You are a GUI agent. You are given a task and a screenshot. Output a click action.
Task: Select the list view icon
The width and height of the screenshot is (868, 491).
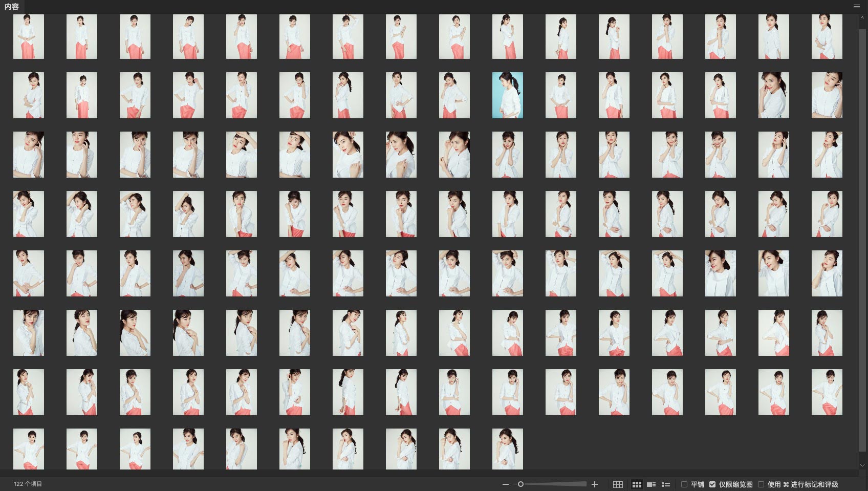[x=666, y=484]
